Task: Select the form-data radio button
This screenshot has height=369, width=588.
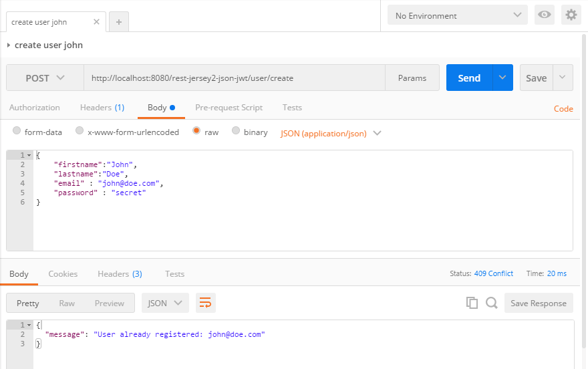Action: [17, 132]
